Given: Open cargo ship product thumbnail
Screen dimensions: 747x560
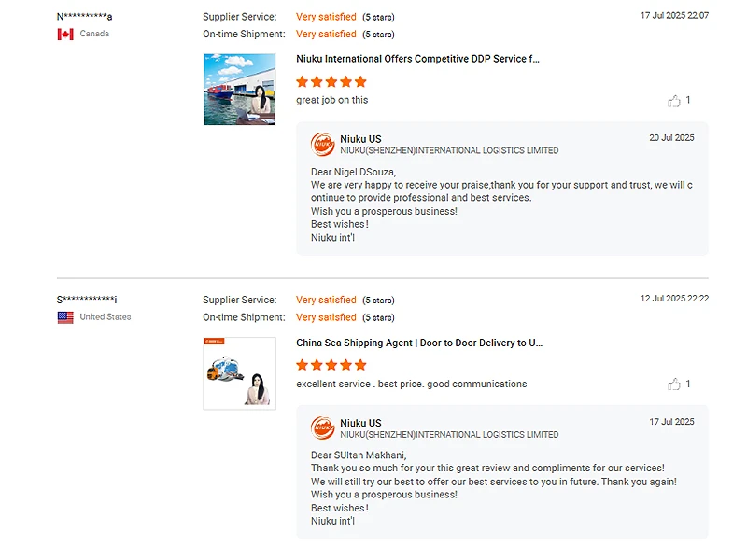Looking at the screenshot, I should [239, 90].
